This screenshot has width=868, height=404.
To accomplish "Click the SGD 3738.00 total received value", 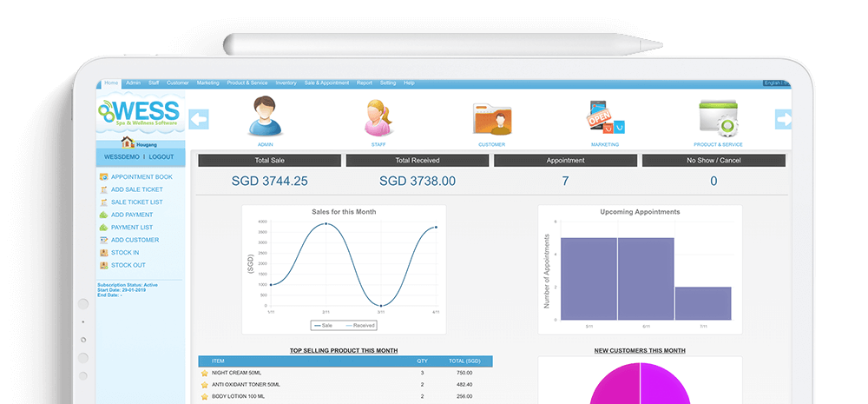I will tap(418, 182).
